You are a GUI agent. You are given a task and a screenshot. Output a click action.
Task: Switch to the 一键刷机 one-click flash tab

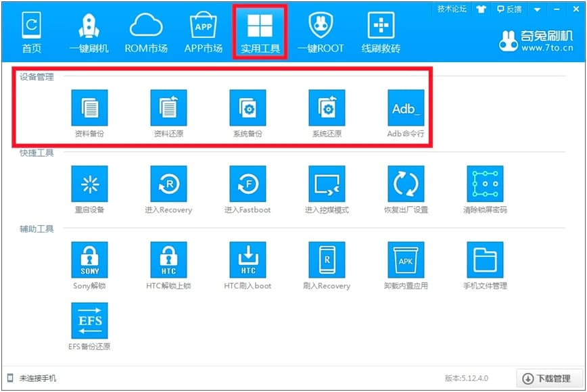89,32
